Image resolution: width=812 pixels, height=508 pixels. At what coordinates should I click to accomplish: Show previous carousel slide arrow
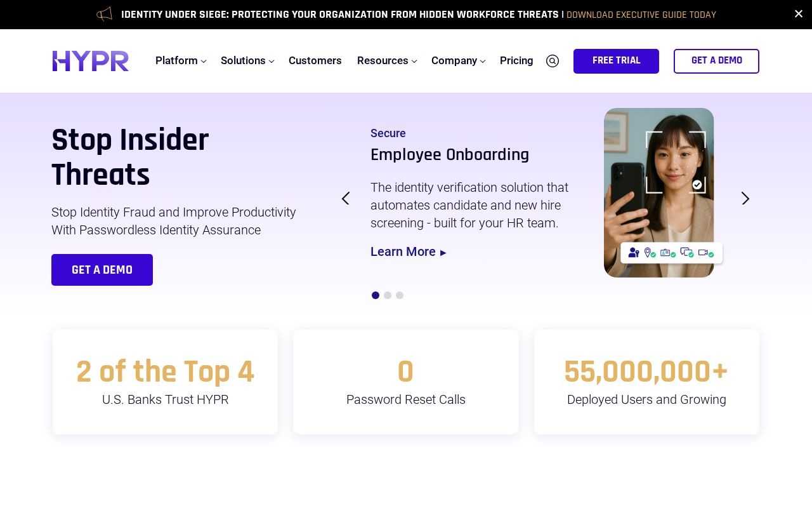346,199
